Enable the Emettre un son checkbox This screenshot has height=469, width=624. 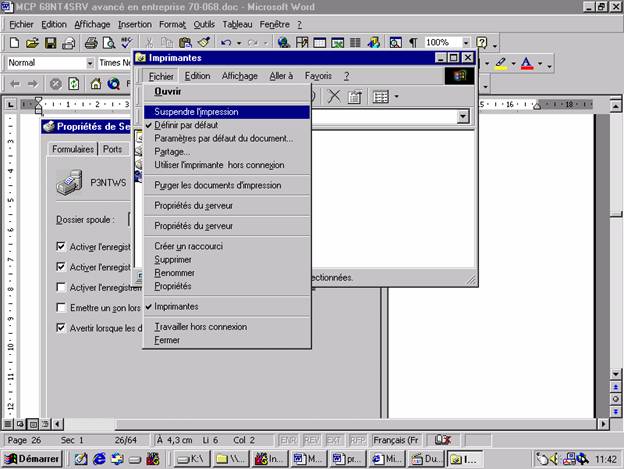[x=61, y=307]
